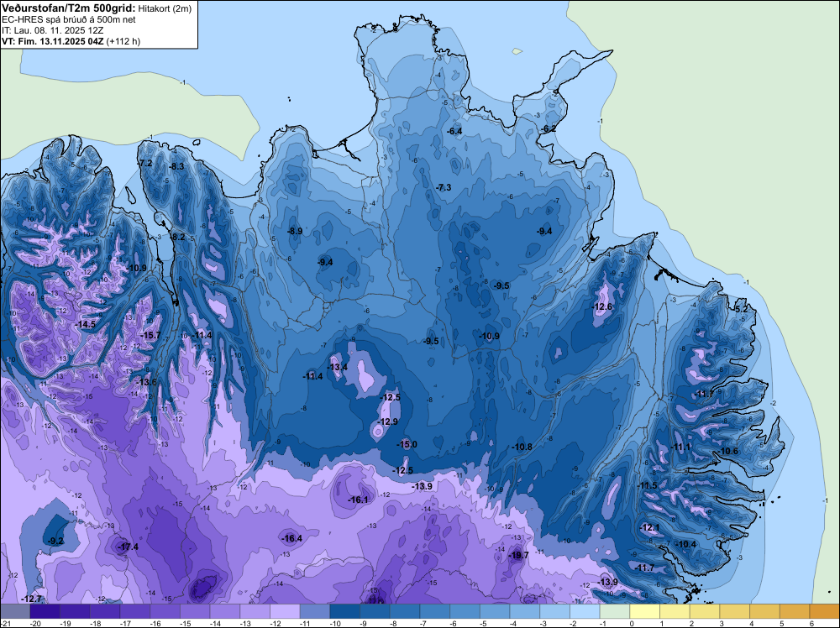Click the -16.1 temperature label

click(x=358, y=500)
